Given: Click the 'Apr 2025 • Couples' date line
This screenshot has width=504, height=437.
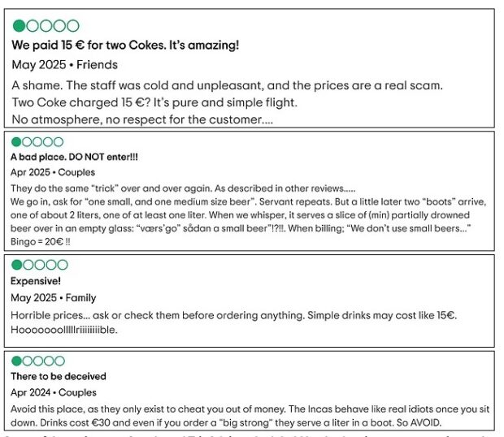Looking at the screenshot, I should coord(53,172).
